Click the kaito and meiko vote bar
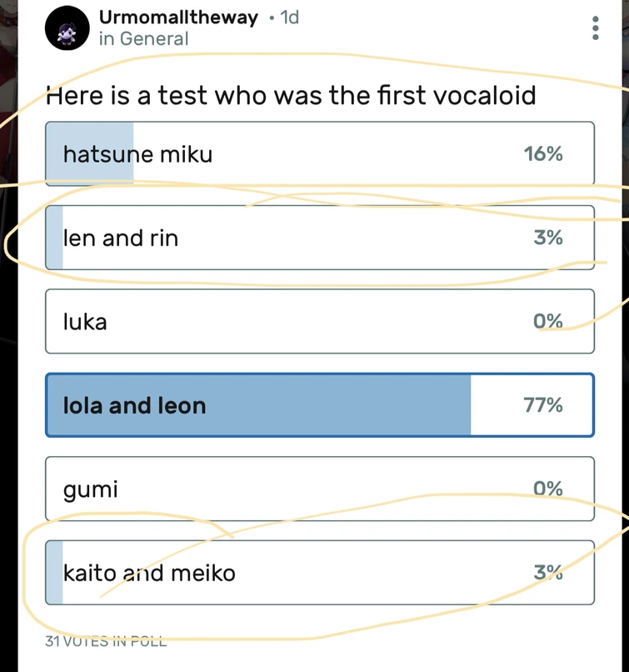The width and height of the screenshot is (629, 672). tap(54, 573)
